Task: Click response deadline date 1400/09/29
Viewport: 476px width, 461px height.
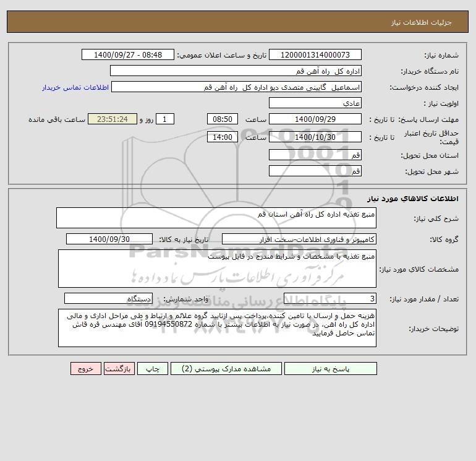Action: [315, 119]
